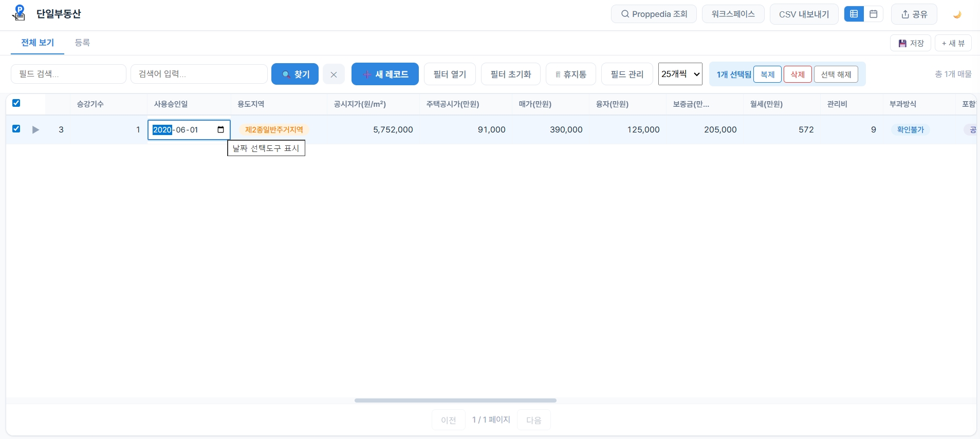This screenshot has width=980, height=439.
Task: Add a new view with + 새 뷰
Action: click(x=953, y=43)
